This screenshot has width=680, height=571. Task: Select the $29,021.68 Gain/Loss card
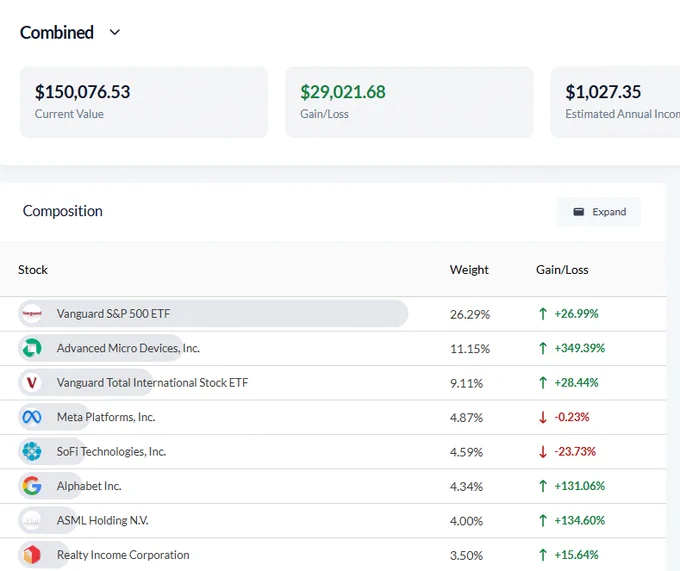point(409,102)
